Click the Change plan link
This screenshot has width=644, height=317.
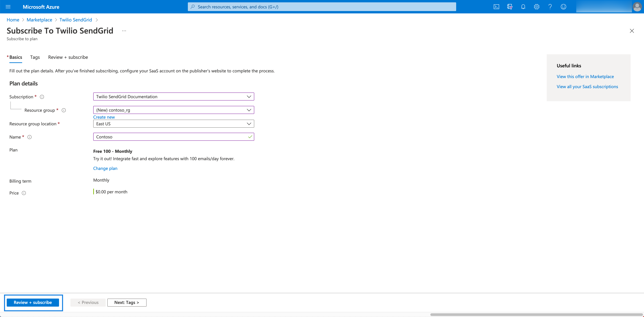point(105,168)
